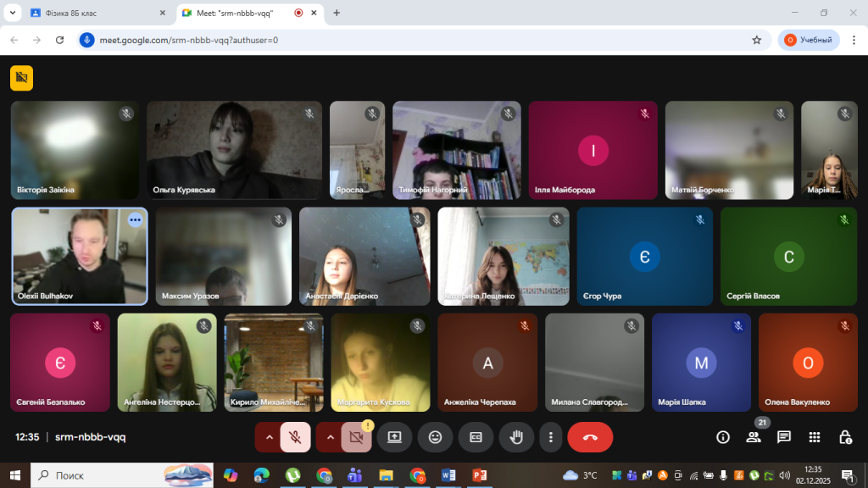
Task: Turn on closed captions
Action: [476, 437]
